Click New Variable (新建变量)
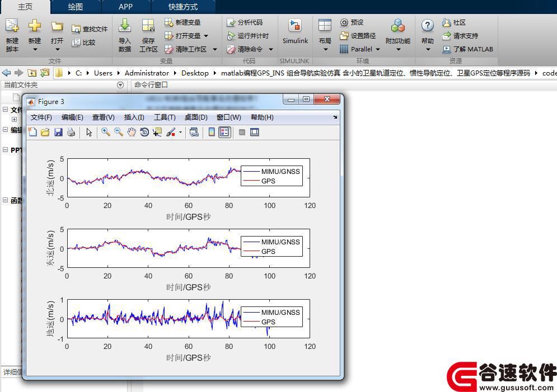 (182, 22)
